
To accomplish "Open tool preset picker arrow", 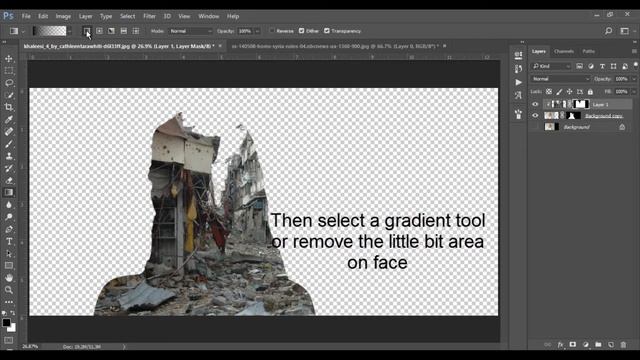I will point(23,31).
